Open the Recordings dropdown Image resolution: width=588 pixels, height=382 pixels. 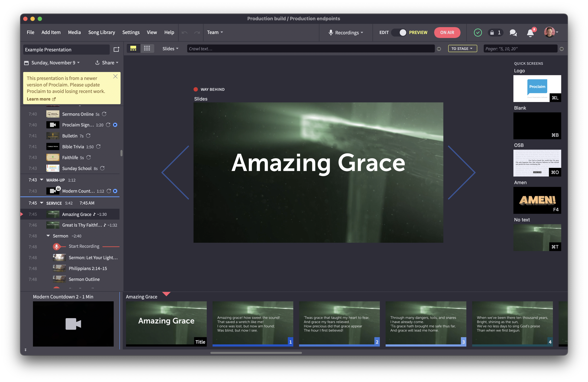(346, 33)
